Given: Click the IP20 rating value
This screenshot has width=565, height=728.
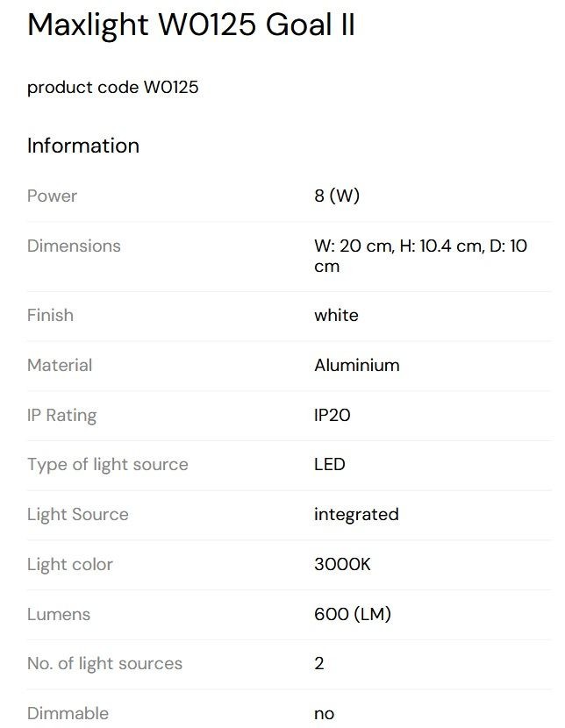Looking at the screenshot, I should point(332,415).
